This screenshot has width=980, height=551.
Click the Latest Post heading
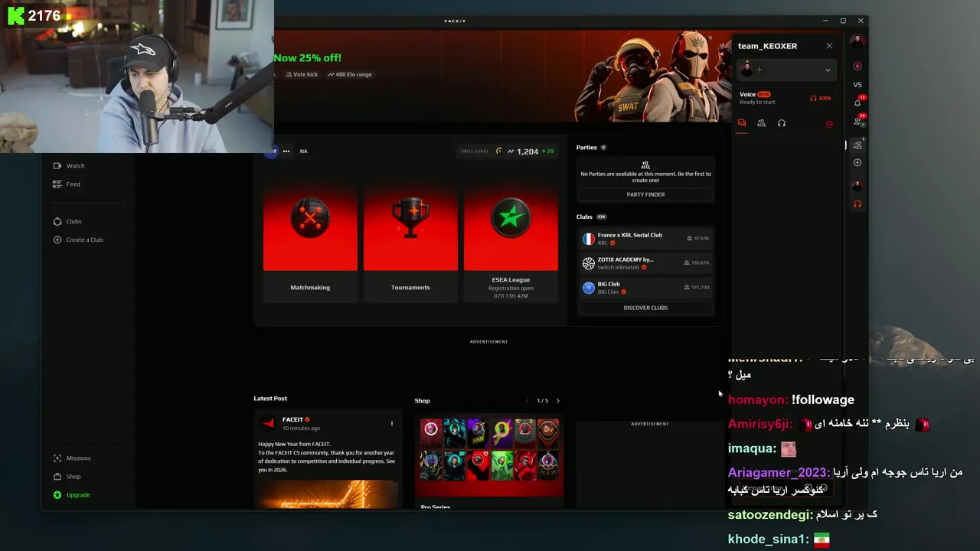tap(270, 398)
